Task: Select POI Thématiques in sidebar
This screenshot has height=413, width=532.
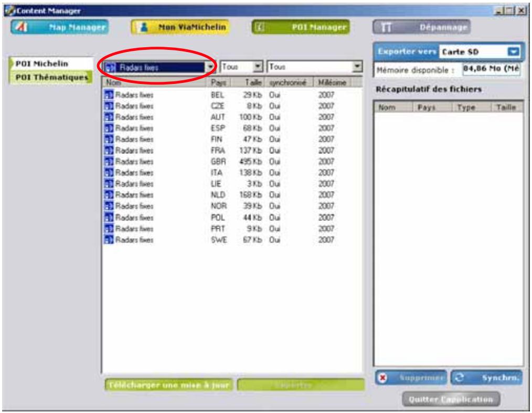Action: 51,77
